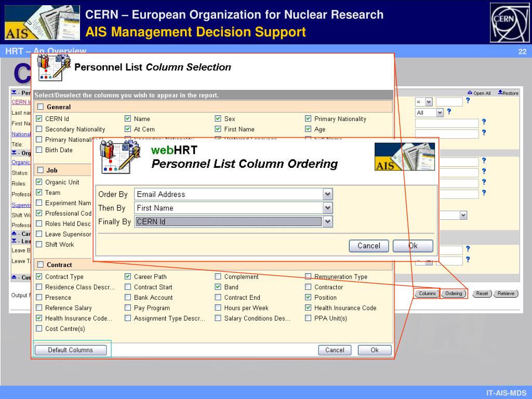Uncheck the Name column checkbox

(128, 118)
